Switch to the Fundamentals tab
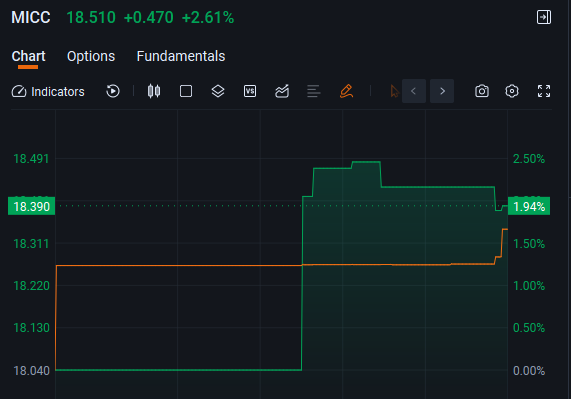The image size is (571, 399). 181,56
